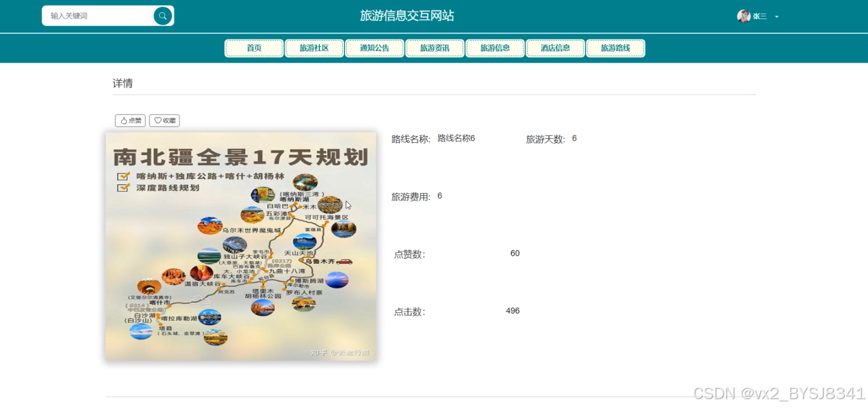
Task: Open the 旅游资讯 menu item
Action: click(435, 48)
